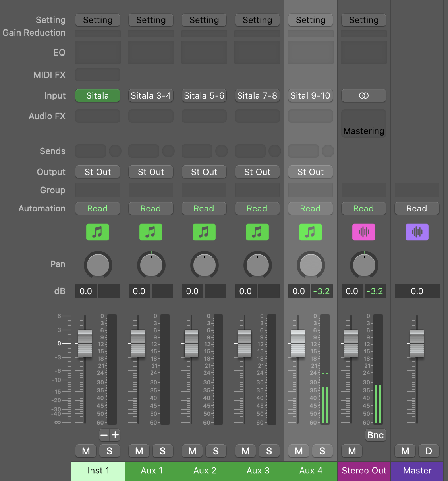
Task: Mute the Master channel
Action: 405,451
